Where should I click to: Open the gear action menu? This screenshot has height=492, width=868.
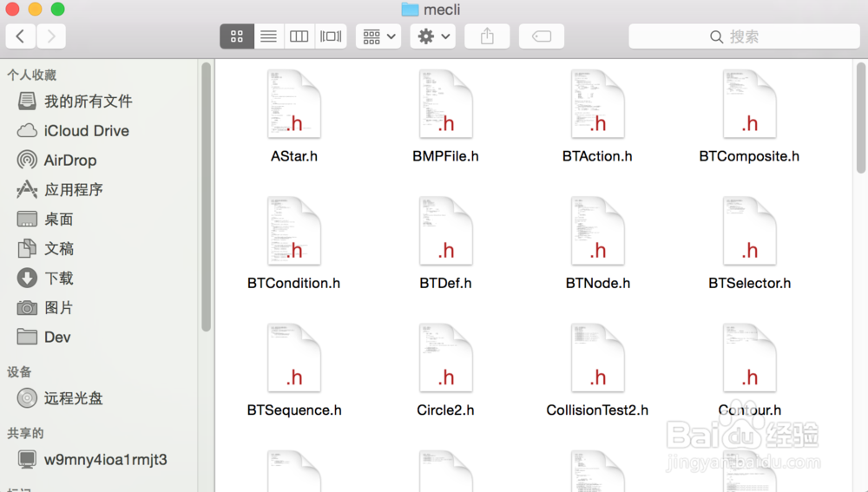point(433,36)
